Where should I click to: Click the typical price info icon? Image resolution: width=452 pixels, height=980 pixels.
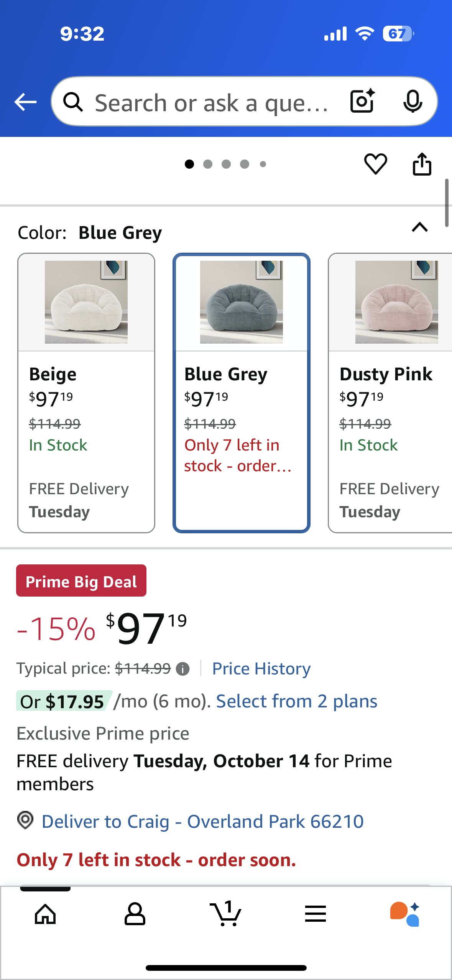[182, 669]
